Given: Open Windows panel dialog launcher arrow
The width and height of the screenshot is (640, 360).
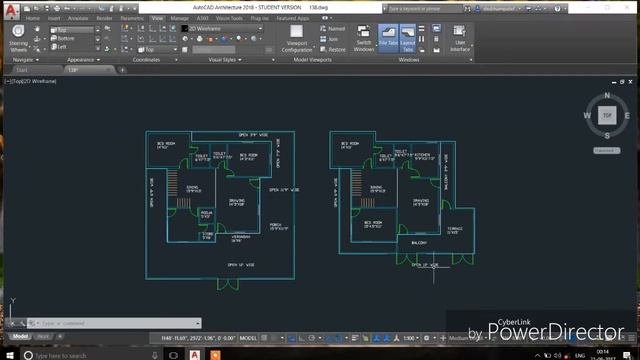Looking at the screenshot, I should (x=471, y=60).
